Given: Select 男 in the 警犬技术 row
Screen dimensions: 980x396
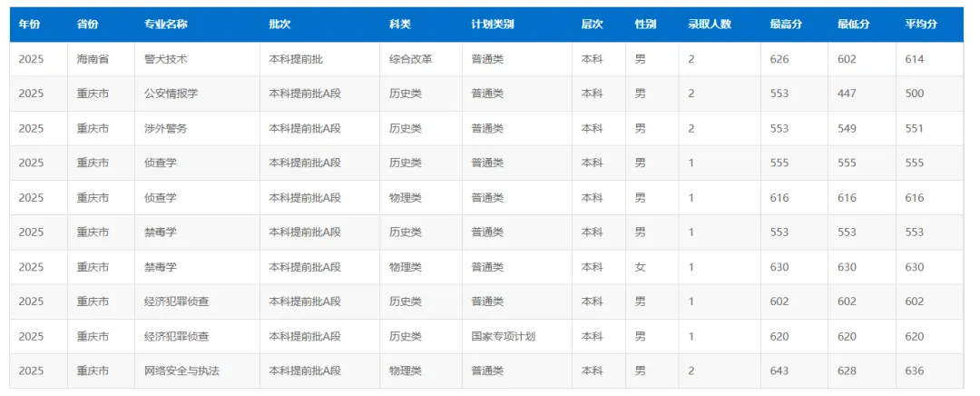Looking at the screenshot, I should pyautogui.click(x=641, y=59).
